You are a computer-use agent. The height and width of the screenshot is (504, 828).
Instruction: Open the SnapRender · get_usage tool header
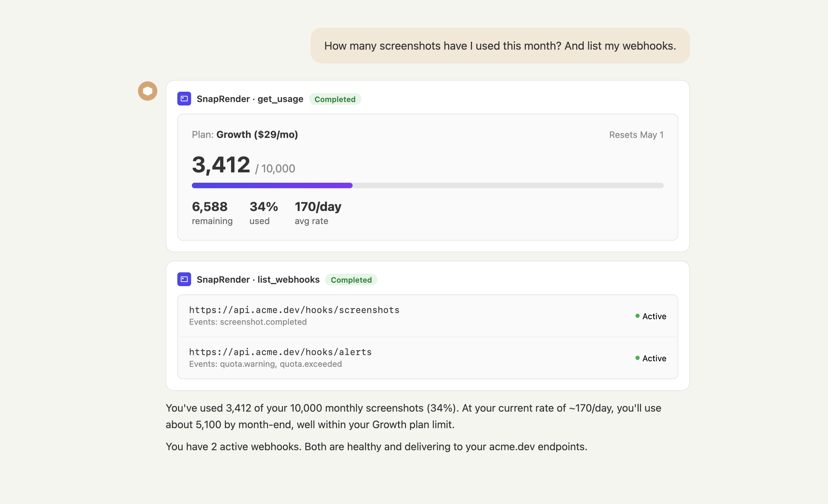[250, 99]
